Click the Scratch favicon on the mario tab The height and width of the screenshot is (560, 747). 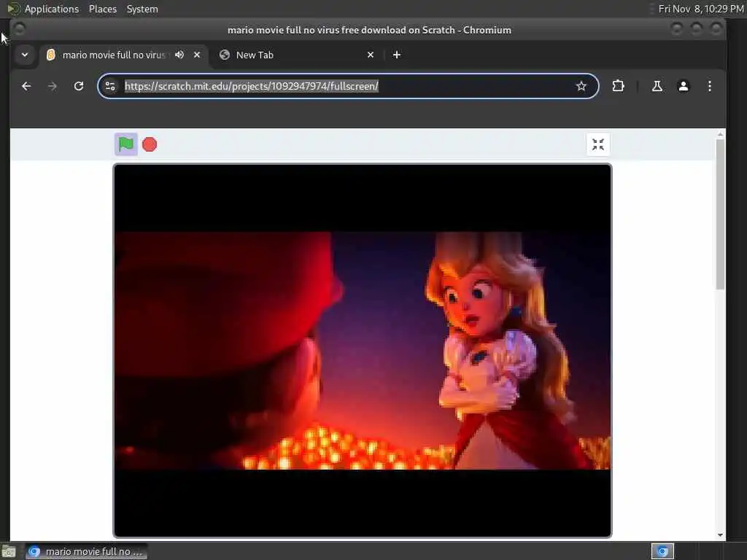click(x=50, y=55)
